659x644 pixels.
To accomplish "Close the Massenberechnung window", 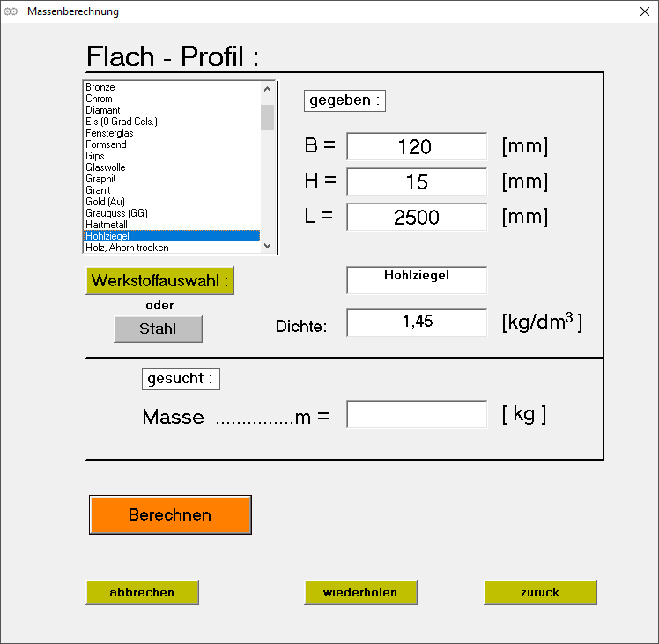I will click(644, 11).
